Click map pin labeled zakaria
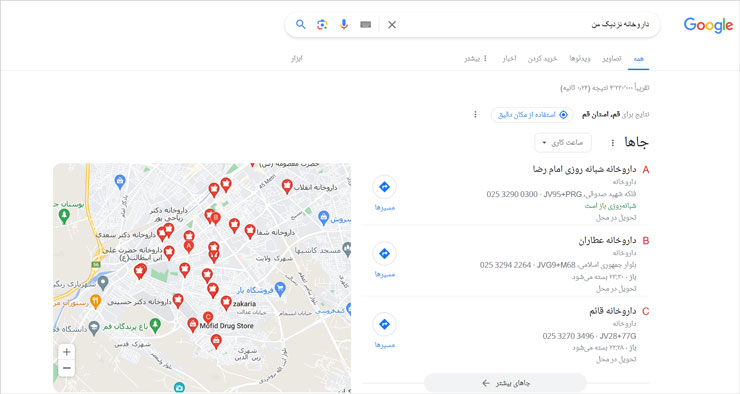 pyautogui.click(x=226, y=302)
